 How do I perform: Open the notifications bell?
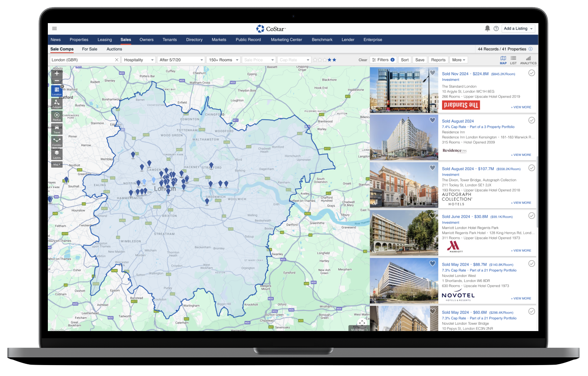pyautogui.click(x=487, y=29)
